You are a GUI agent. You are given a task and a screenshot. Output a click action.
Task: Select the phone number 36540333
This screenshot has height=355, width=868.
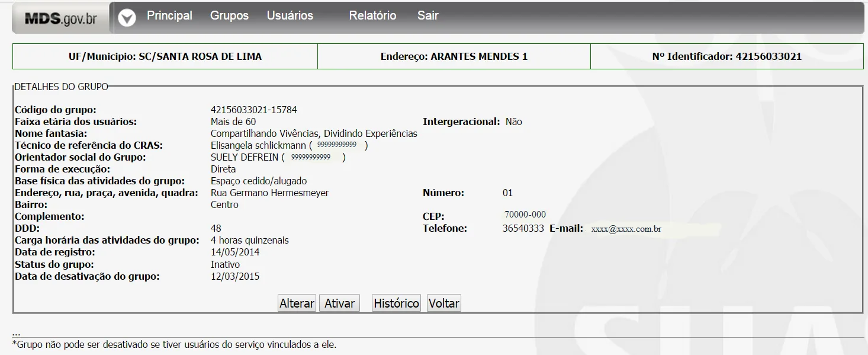523,228
